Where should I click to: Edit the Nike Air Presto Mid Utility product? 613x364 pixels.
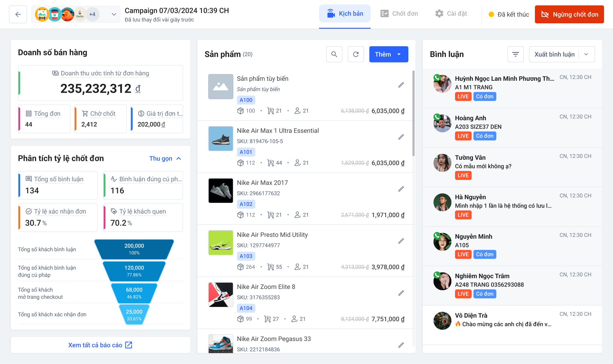(x=401, y=241)
